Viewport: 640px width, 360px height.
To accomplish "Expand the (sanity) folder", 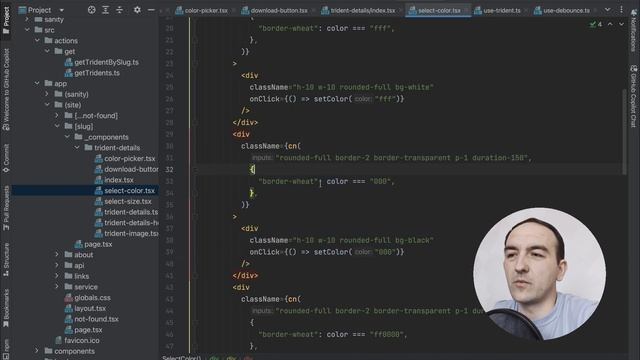I will click(47, 94).
